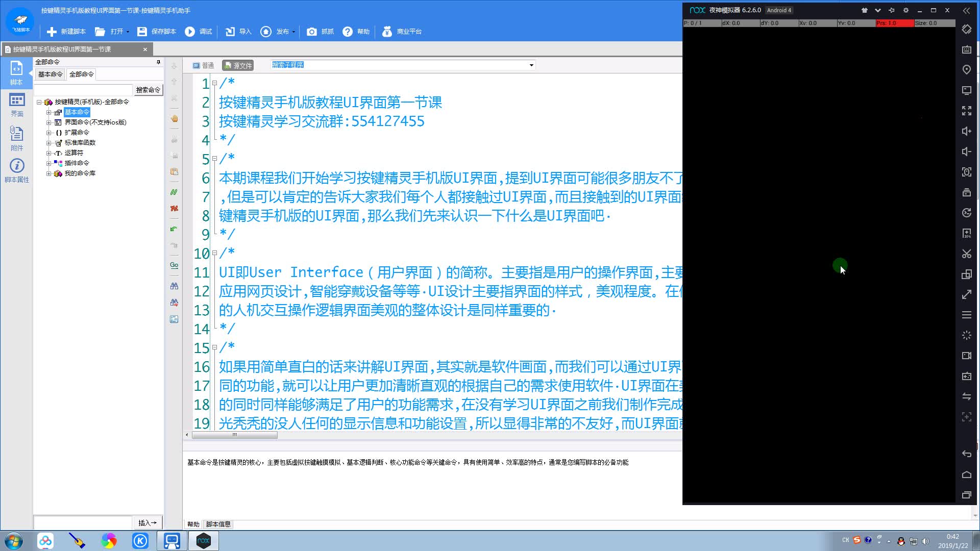Start debugging with 调试 button
Image resolution: width=980 pixels, height=551 pixels.
tap(199, 32)
